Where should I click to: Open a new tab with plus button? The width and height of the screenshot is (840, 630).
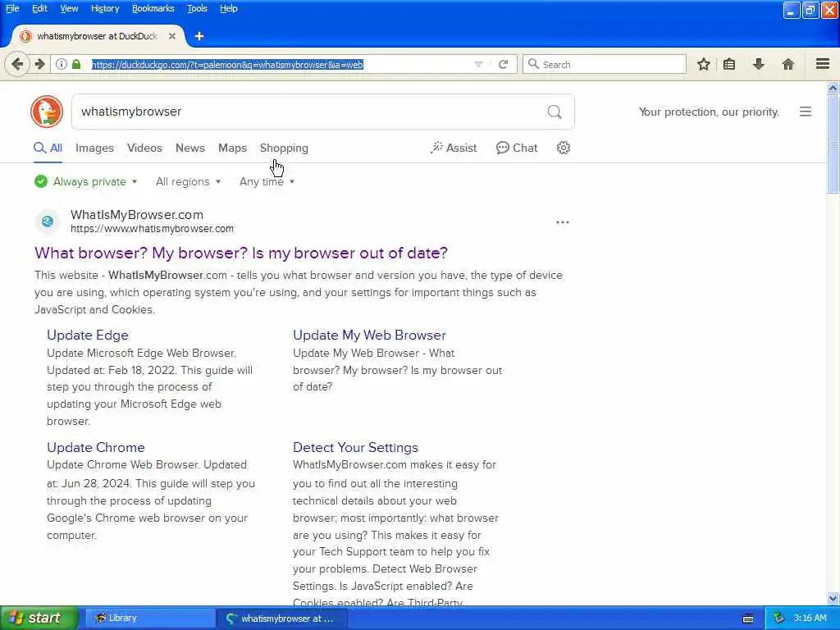pyautogui.click(x=199, y=36)
